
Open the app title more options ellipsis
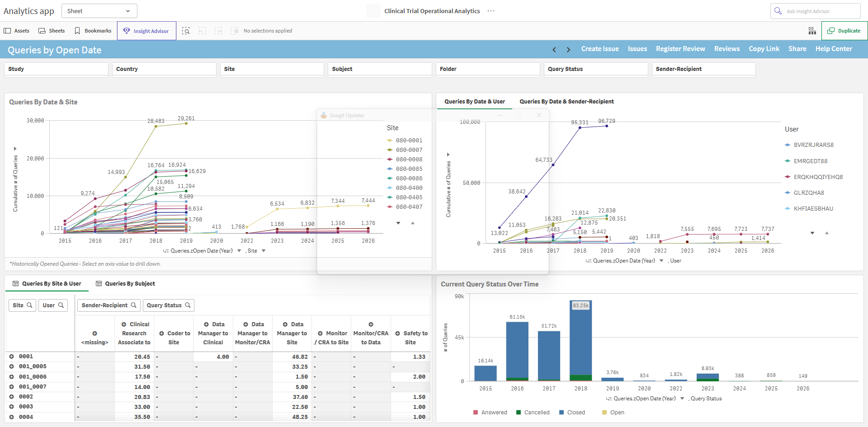click(x=491, y=11)
